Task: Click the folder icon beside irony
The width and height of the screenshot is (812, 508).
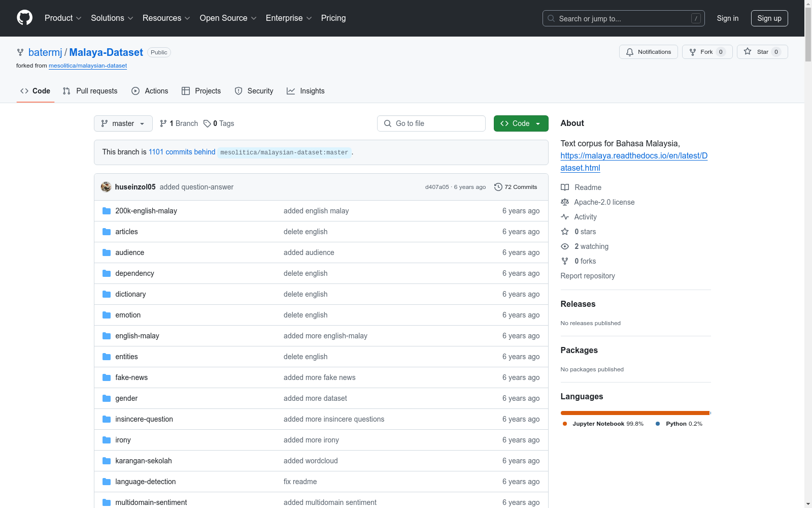Action: pos(107,440)
